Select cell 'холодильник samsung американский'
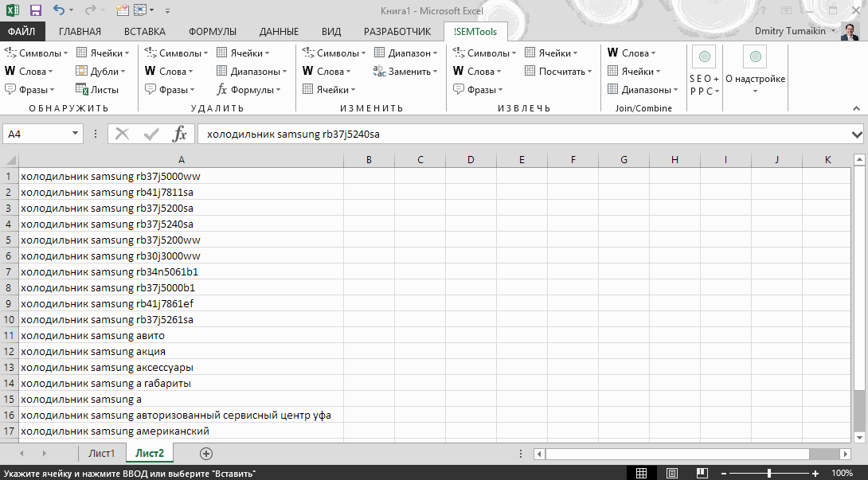868x480 pixels. [x=181, y=431]
